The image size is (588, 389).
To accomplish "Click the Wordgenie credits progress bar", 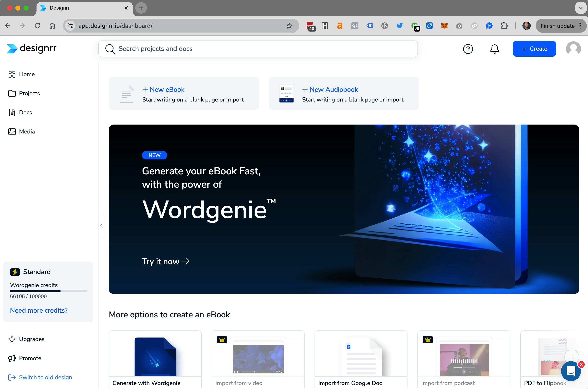I will (x=48, y=291).
